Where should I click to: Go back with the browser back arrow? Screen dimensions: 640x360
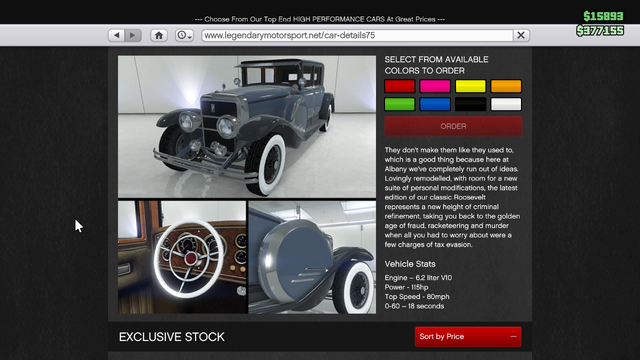click(x=117, y=35)
